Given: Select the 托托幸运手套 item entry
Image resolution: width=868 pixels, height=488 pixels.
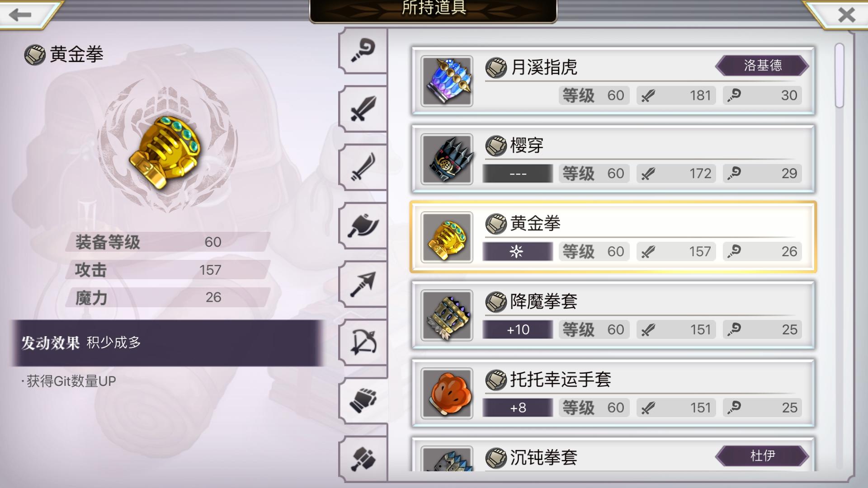Looking at the screenshot, I should pyautogui.click(x=613, y=393).
